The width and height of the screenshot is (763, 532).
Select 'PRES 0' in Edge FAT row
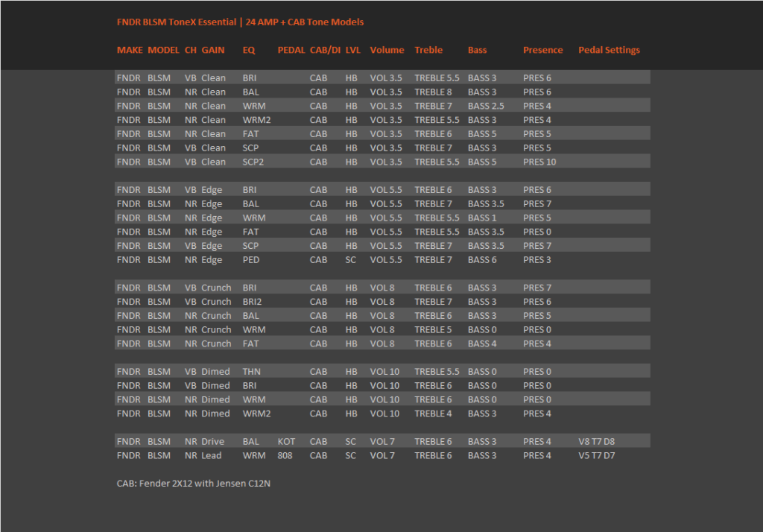coord(537,232)
